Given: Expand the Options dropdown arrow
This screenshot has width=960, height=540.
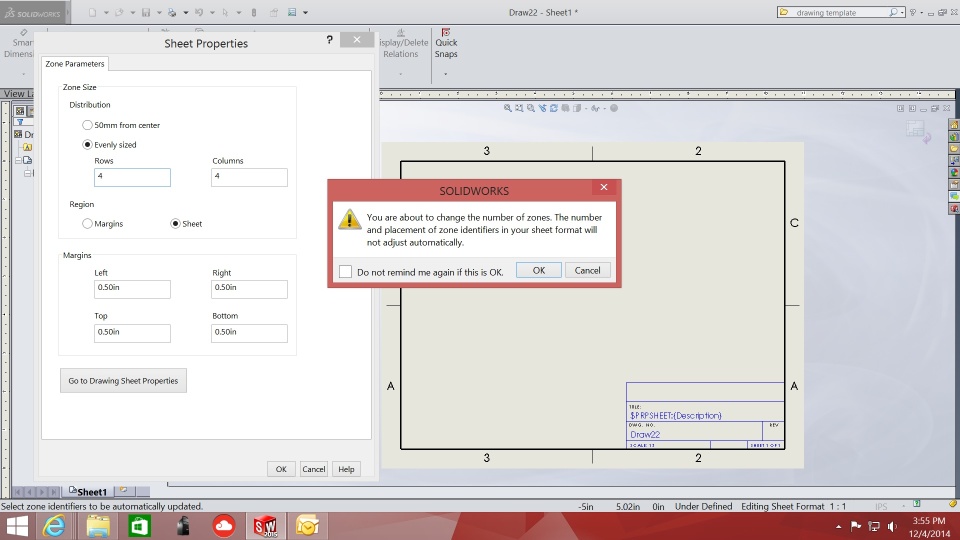Looking at the screenshot, I should tap(305, 13).
